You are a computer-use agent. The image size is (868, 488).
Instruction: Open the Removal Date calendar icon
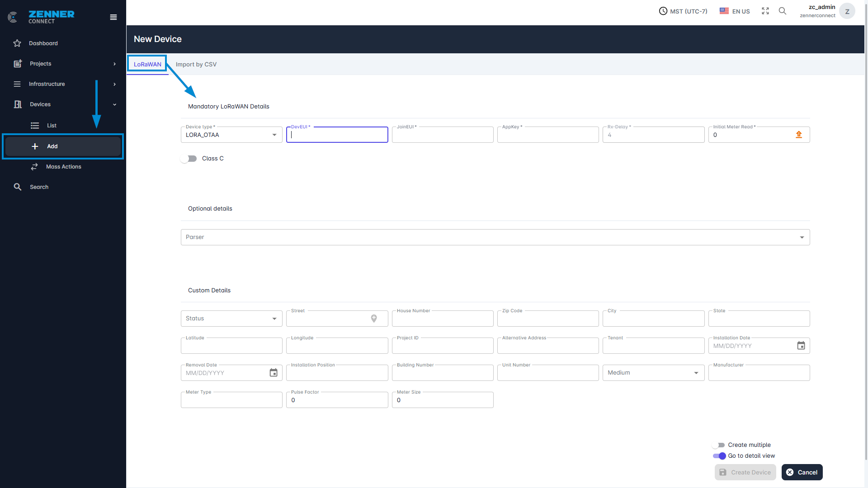click(x=274, y=373)
